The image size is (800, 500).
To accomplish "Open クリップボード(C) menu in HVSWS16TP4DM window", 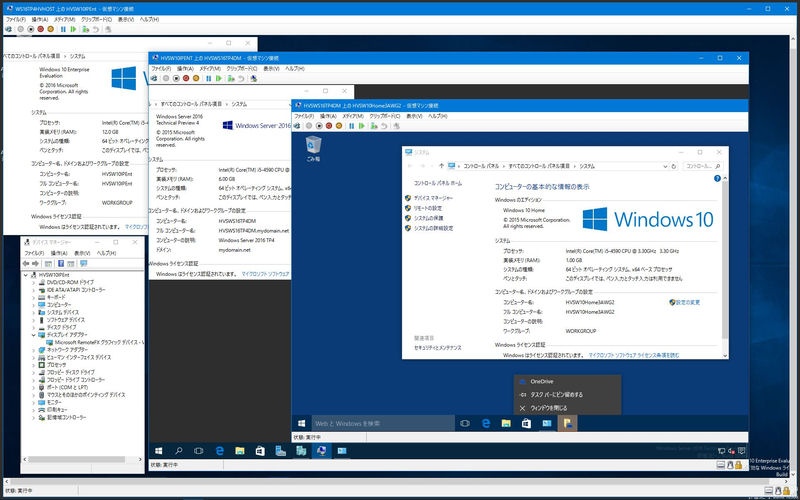I will [x=242, y=68].
